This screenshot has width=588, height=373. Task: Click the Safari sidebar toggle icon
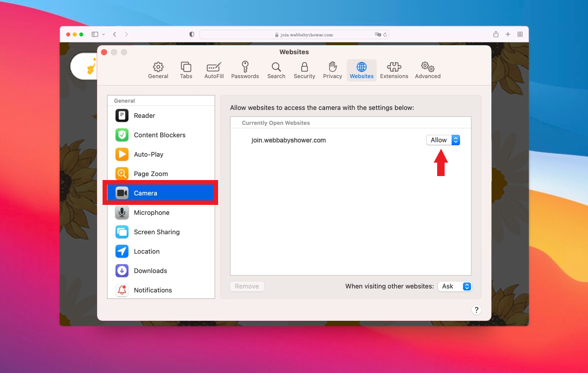(x=95, y=34)
